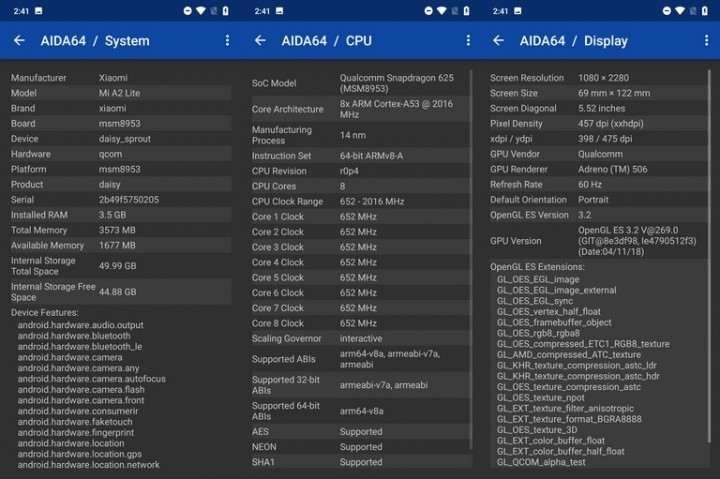Select the GPU Renderer Adreno 506 row
720x479 pixels.
click(x=598, y=169)
